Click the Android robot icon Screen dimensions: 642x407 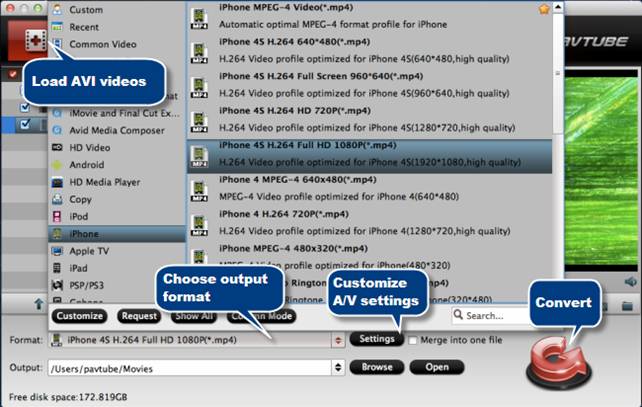[x=57, y=165]
